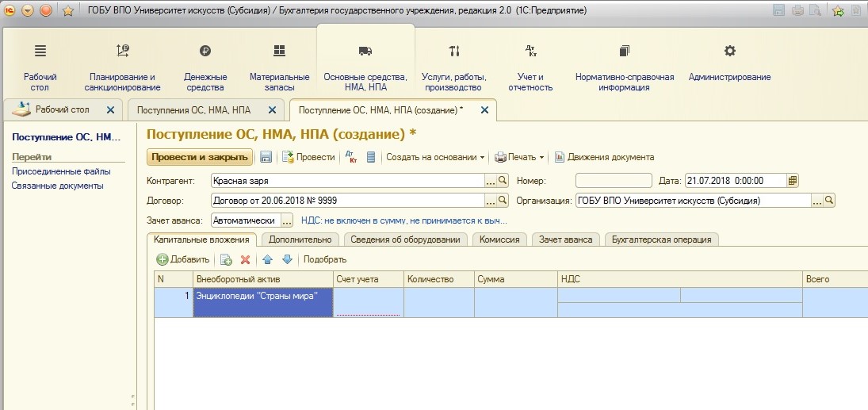Screen dimensions: 868x410
Task: Open the Зачет аванса selection ellipsis button
Action: pyautogui.click(x=287, y=220)
